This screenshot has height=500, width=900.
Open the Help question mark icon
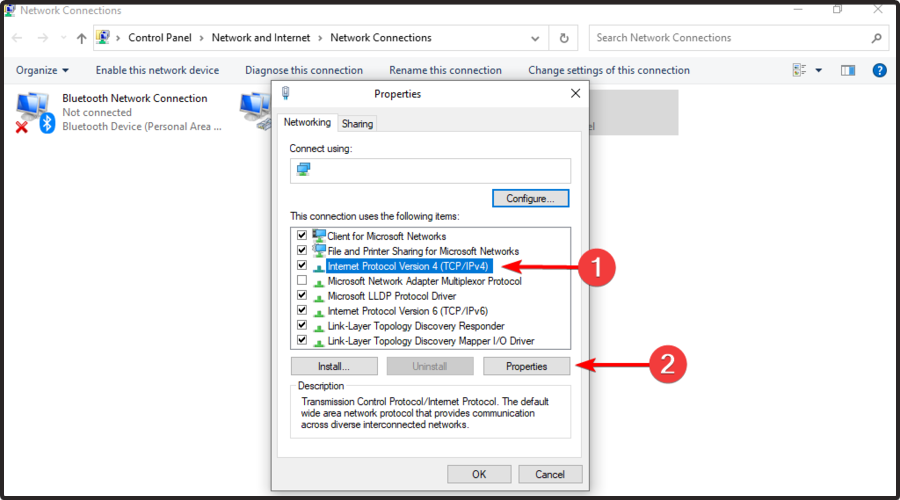coord(879,70)
